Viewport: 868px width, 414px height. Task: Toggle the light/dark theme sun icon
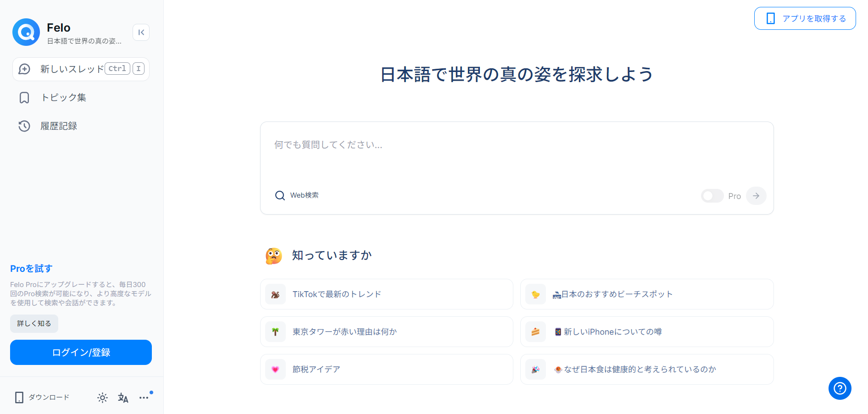102,397
